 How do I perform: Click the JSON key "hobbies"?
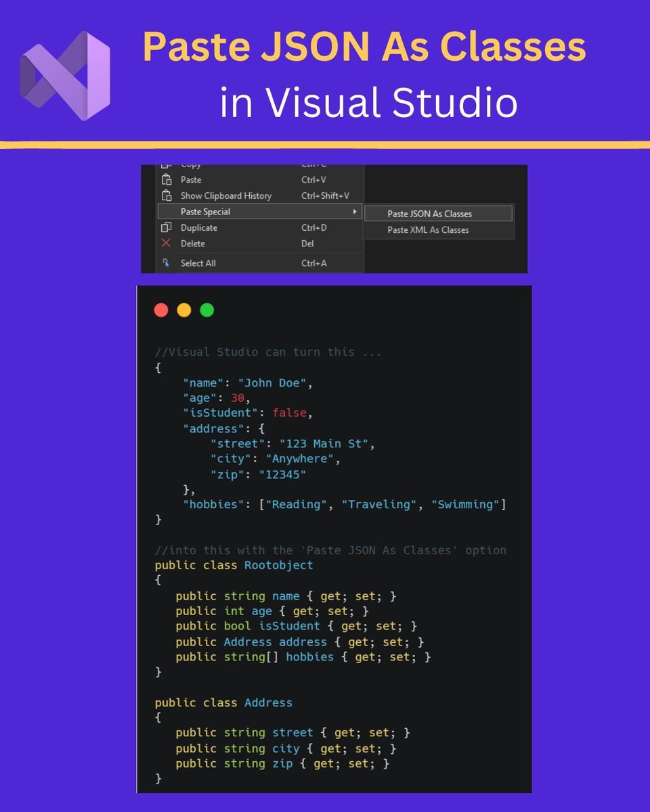(x=213, y=504)
